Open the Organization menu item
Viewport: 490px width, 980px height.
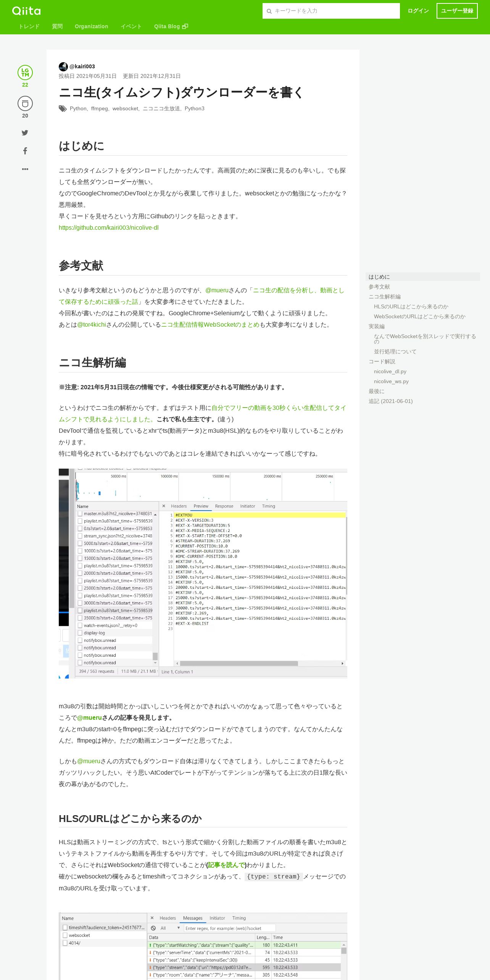click(x=92, y=26)
